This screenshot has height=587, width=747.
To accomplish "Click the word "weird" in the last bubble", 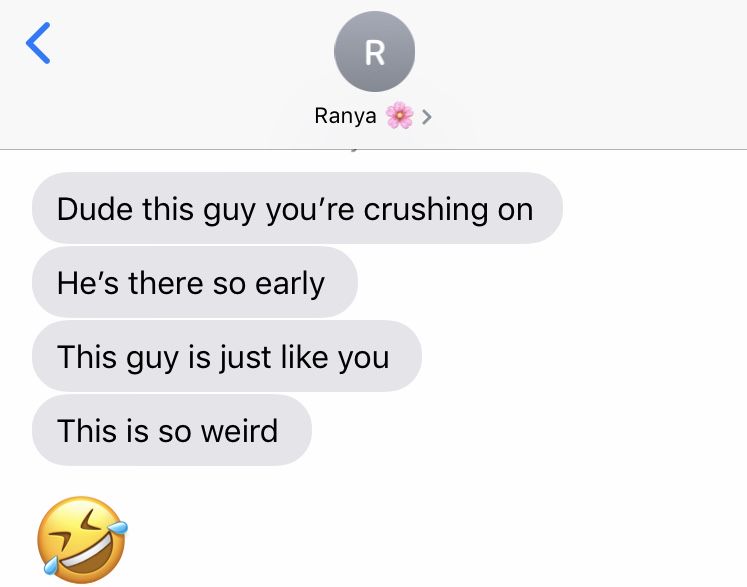I will 239,431.
